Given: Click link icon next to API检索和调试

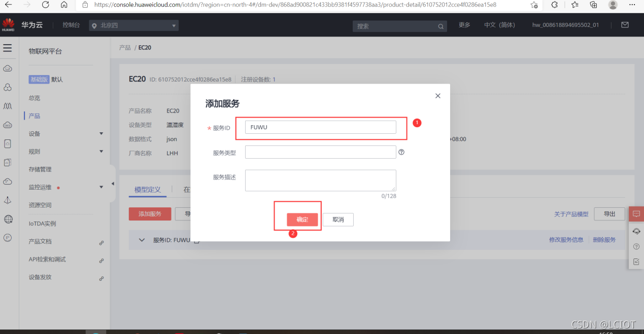Looking at the screenshot, I should tap(101, 261).
